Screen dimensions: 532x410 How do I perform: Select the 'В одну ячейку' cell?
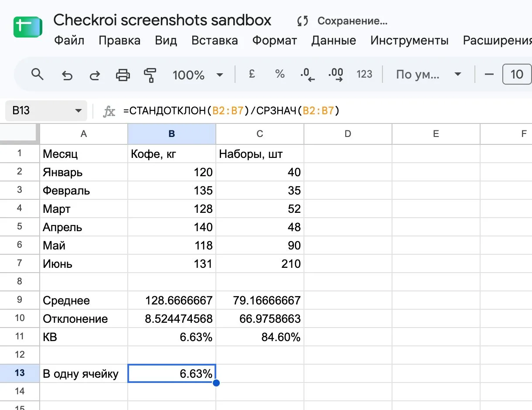coord(84,373)
